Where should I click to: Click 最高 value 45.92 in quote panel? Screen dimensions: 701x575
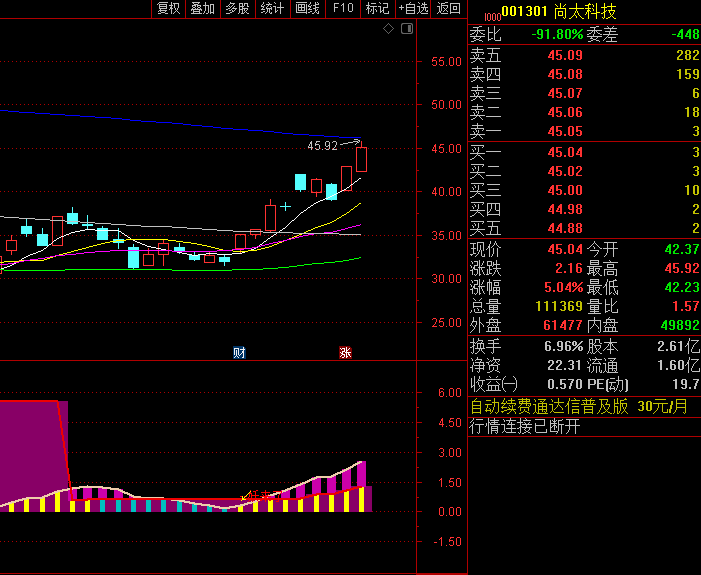pyautogui.click(x=682, y=268)
